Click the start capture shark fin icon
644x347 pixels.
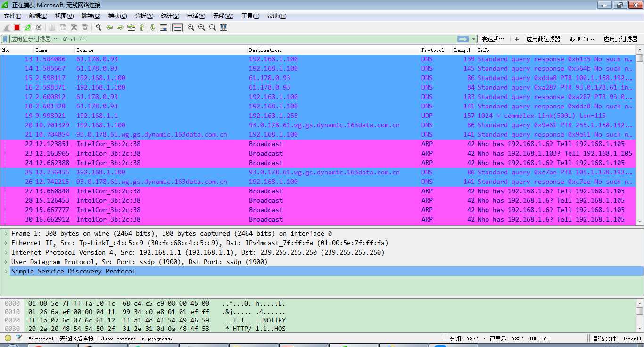point(7,27)
